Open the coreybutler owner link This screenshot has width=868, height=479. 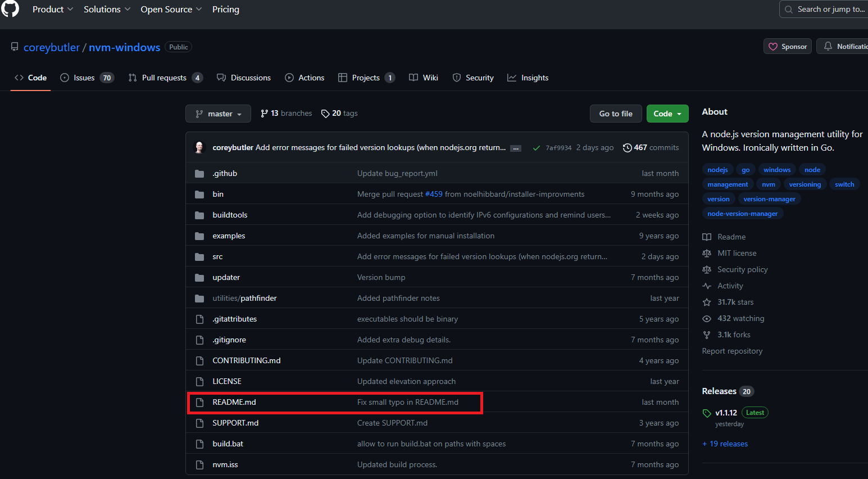(x=52, y=48)
